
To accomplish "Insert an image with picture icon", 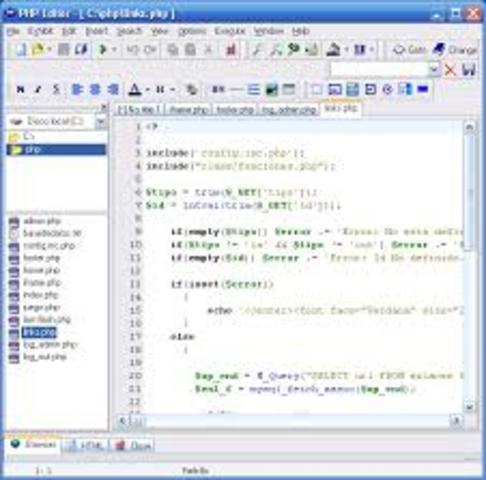I will [x=271, y=89].
